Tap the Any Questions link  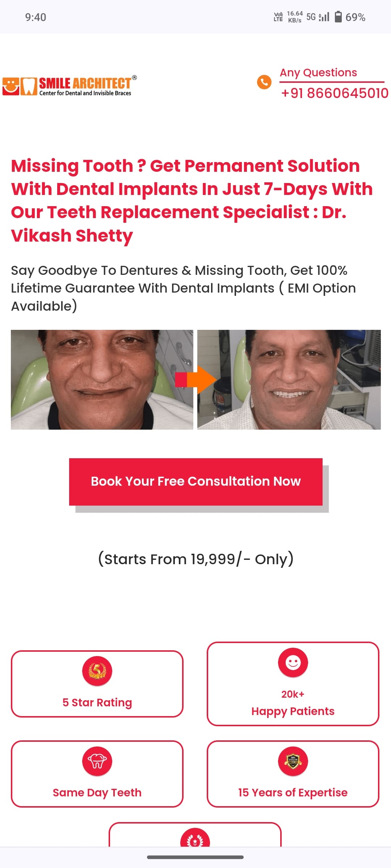tap(318, 73)
